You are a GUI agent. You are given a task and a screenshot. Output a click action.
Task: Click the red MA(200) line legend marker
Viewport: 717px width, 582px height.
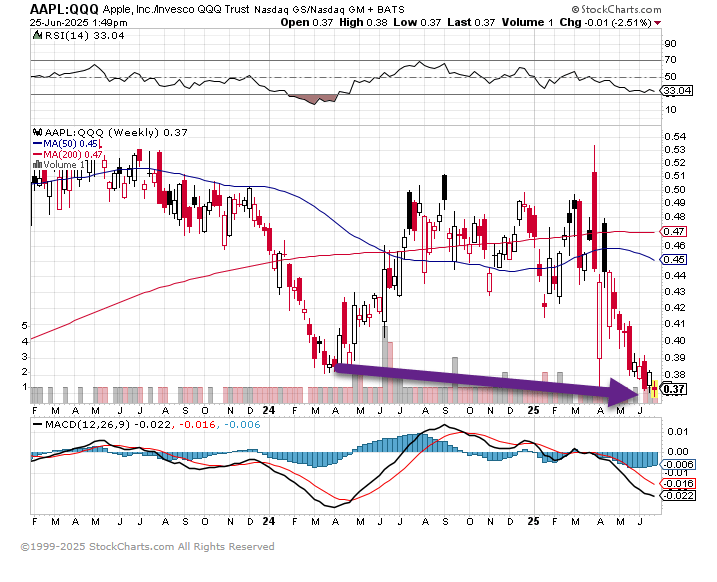37,155
